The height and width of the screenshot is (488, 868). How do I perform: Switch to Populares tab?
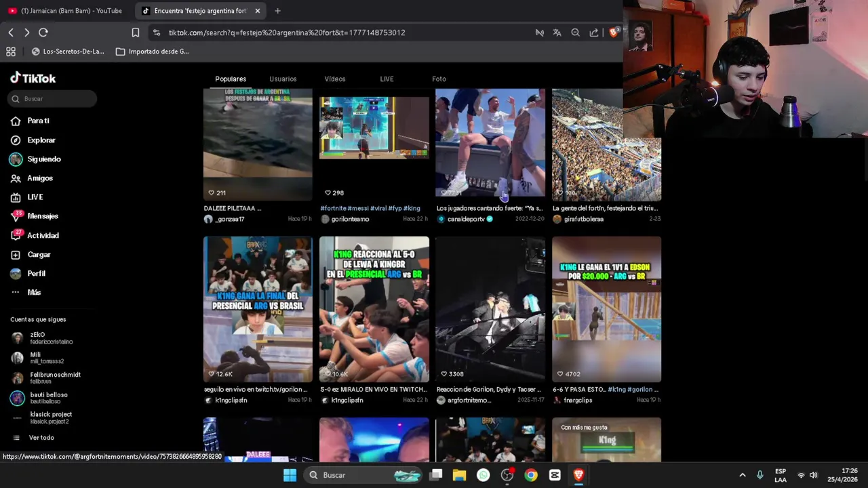[231, 79]
